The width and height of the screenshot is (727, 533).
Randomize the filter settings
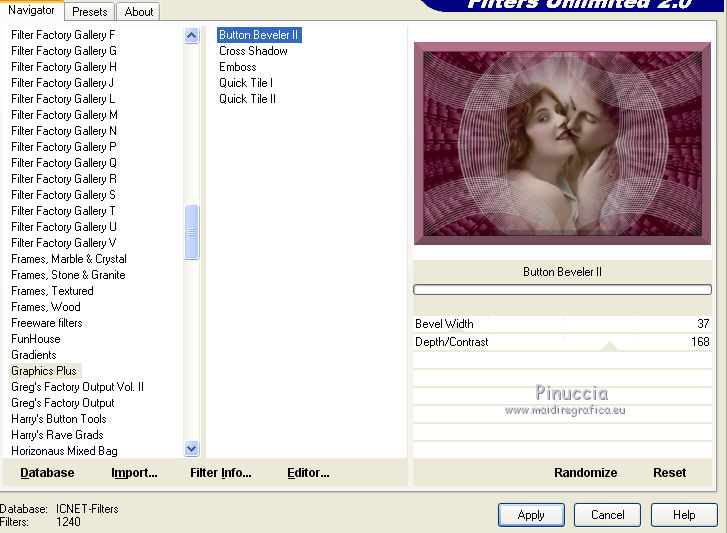tap(586, 473)
